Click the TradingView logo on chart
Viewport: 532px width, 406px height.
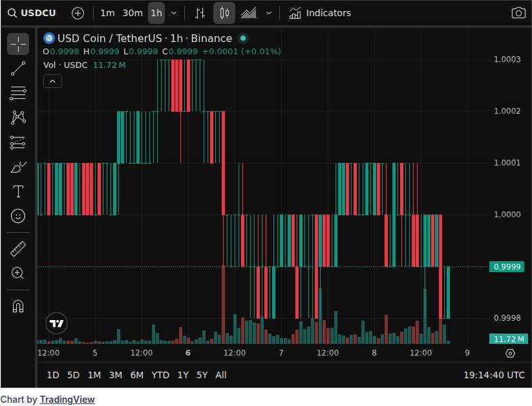coord(56,323)
